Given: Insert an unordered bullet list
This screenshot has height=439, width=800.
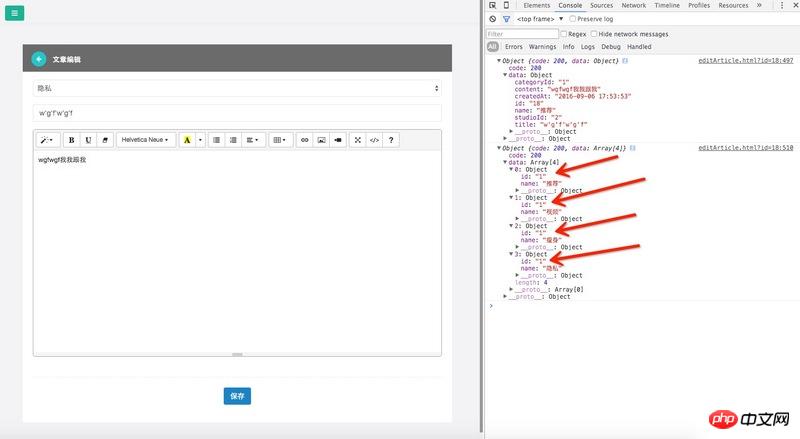Looking at the screenshot, I should (x=216, y=140).
